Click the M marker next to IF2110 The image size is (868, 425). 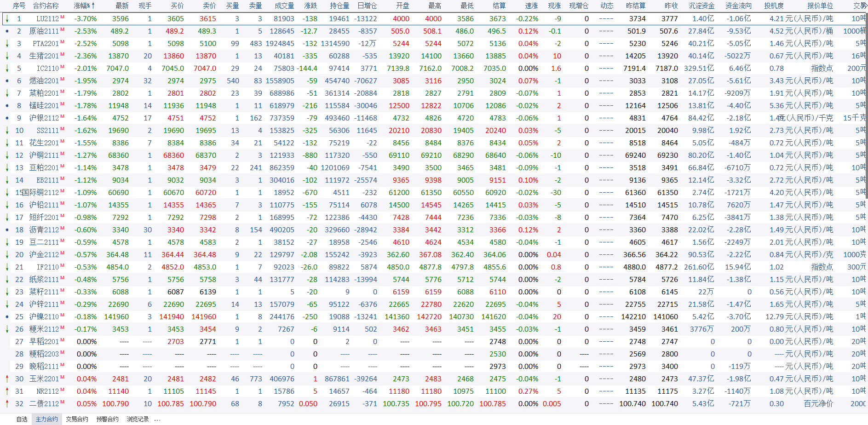point(62,265)
